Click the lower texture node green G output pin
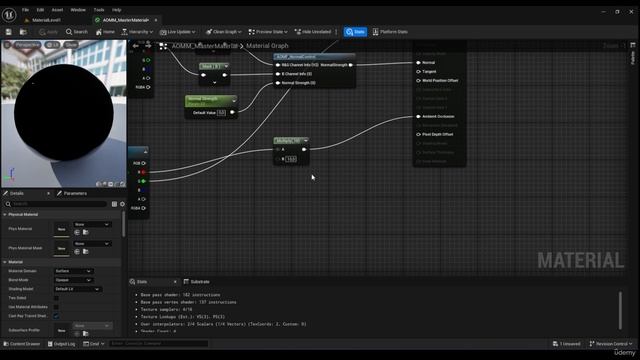Screen dimensions: 640x360 click(x=143, y=181)
